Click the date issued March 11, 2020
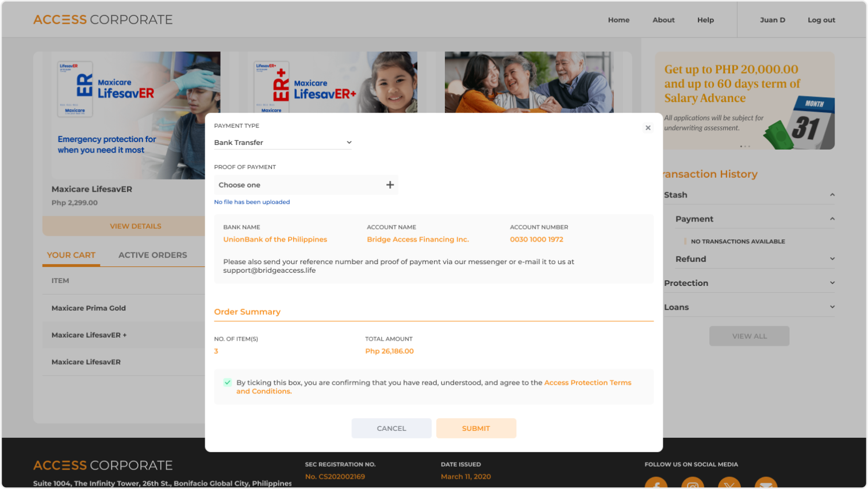This screenshot has height=489, width=868. (466, 476)
